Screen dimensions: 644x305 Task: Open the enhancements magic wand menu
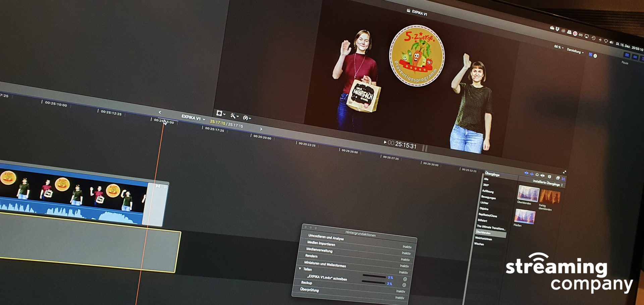(234, 116)
